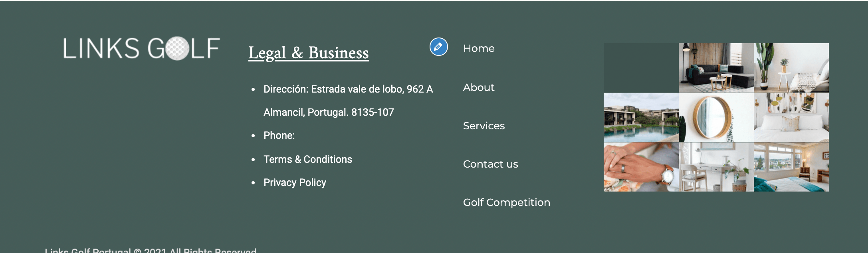Open the teal bedroom window thumbnail
Screen dimensions: 868x253
point(791,167)
